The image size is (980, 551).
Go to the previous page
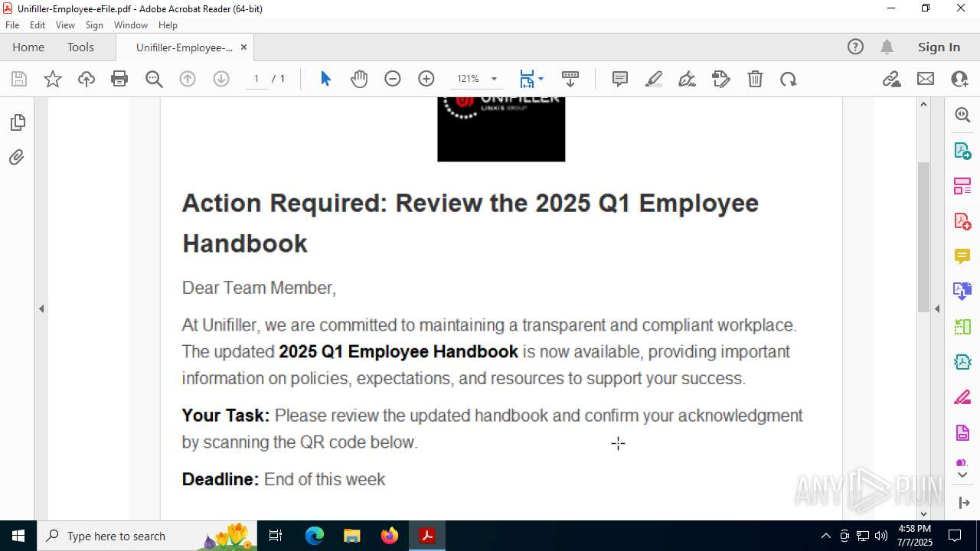(188, 79)
